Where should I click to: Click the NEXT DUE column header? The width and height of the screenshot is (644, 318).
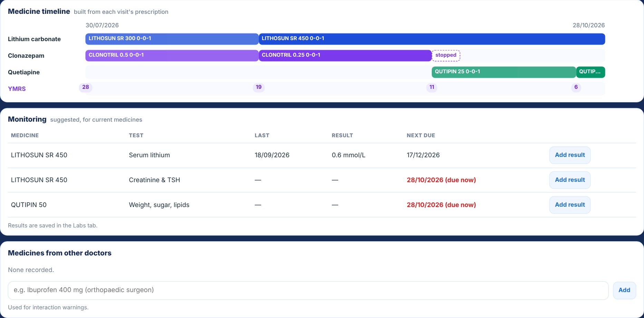pyautogui.click(x=421, y=135)
